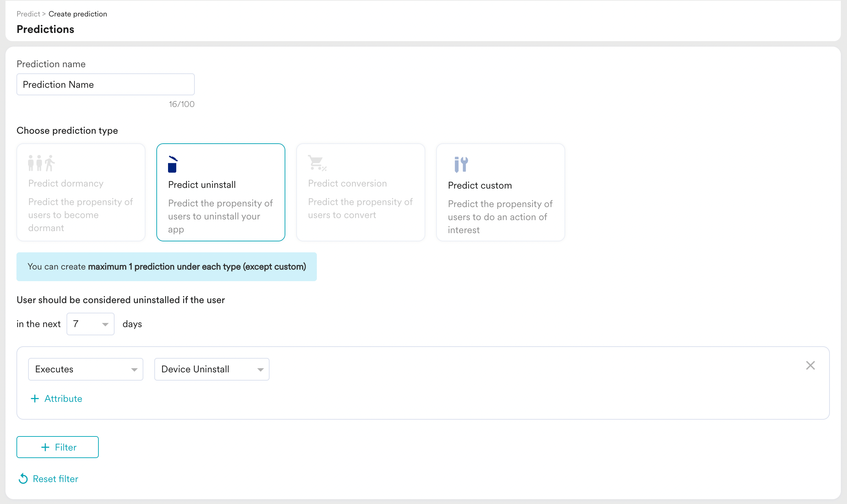Viewport: 847px width, 504px height.
Task: Click the dormancy people icon
Action: pyautogui.click(x=41, y=163)
